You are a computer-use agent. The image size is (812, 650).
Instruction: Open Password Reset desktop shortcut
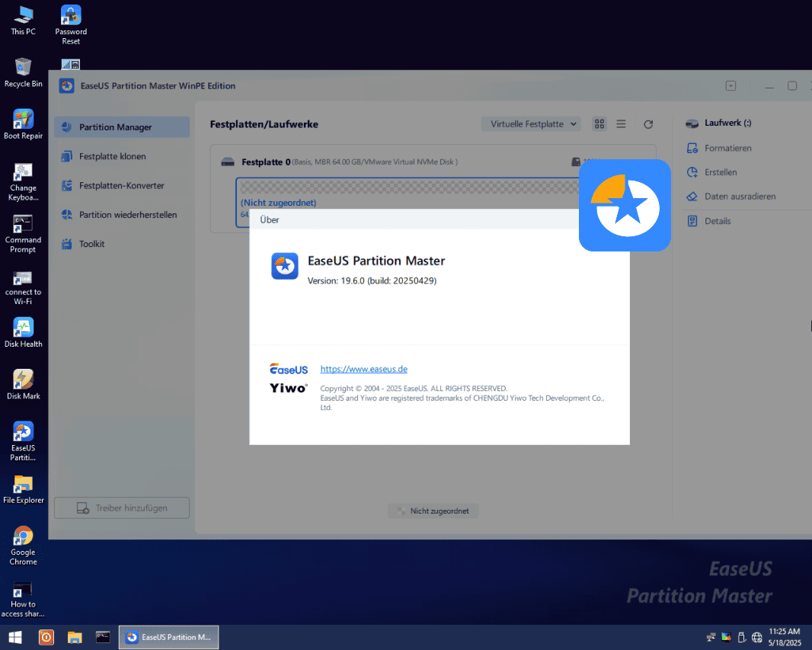coord(71,25)
